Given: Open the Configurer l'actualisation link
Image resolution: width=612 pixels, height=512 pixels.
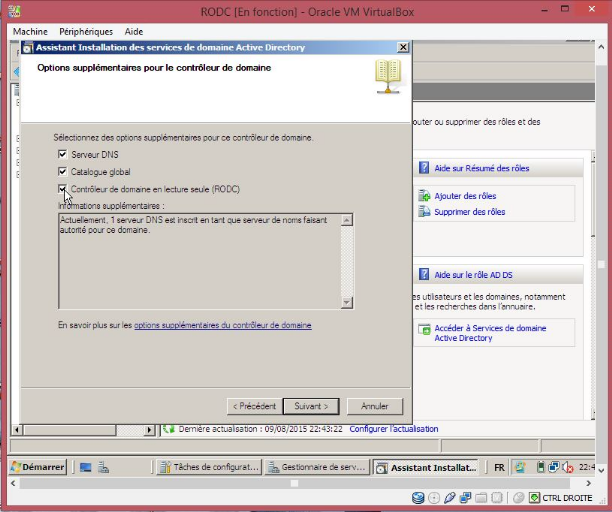Looking at the screenshot, I should (393, 429).
